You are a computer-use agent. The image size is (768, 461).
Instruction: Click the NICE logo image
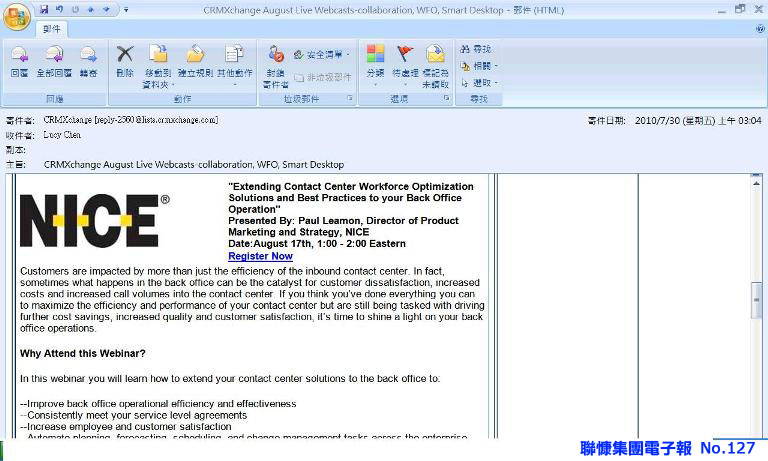point(95,220)
